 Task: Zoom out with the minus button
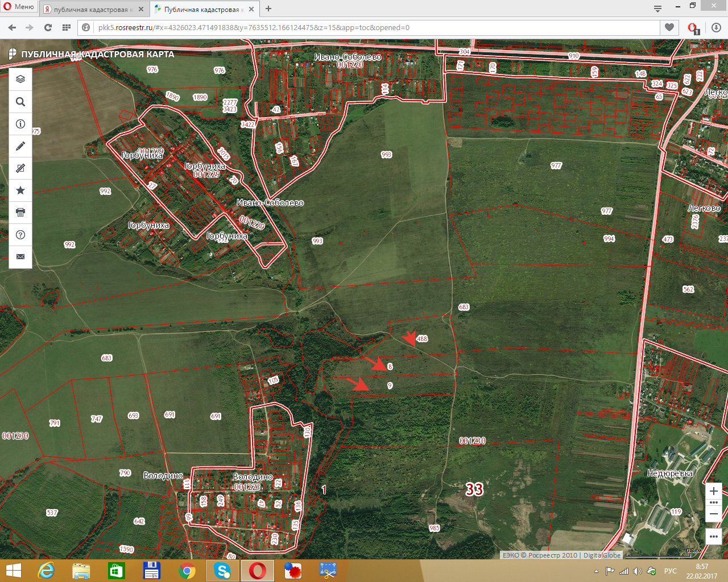[714, 514]
